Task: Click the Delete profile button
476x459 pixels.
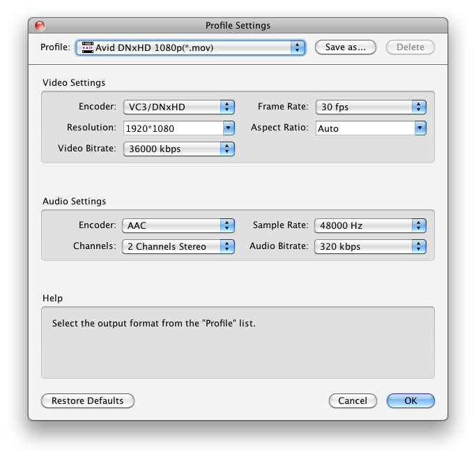Action: click(x=410, y=47)
